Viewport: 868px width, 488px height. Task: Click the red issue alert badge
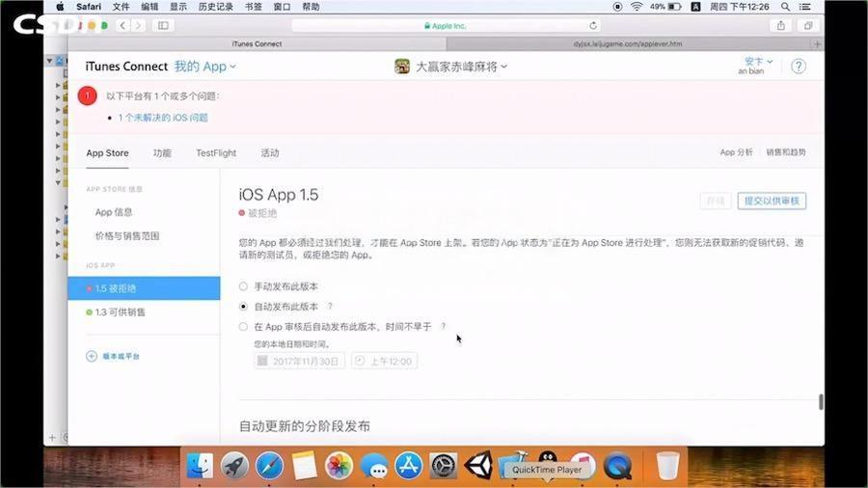[x=88, y=95]
